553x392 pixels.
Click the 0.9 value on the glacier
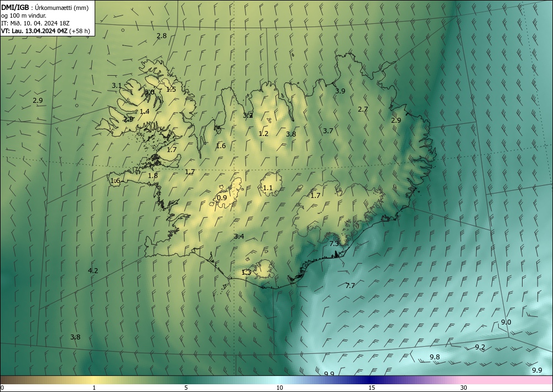(222, 198)
